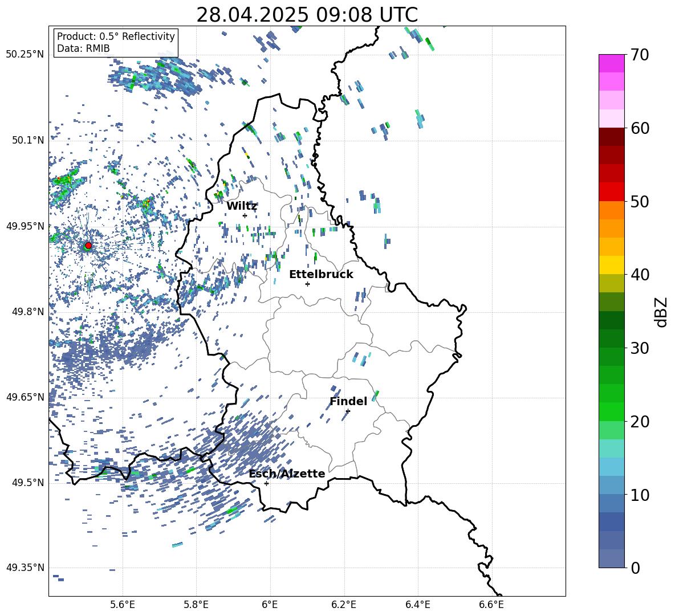Click the Findel station cross marker
The height and width of the screenshot is (616, 675).
(348, 411)
